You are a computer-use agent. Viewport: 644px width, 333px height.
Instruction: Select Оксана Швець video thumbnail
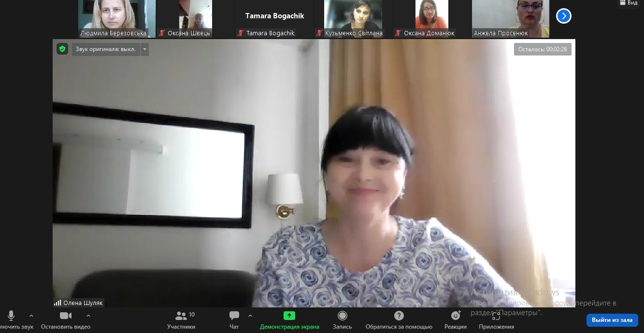(x=196, y=19)
